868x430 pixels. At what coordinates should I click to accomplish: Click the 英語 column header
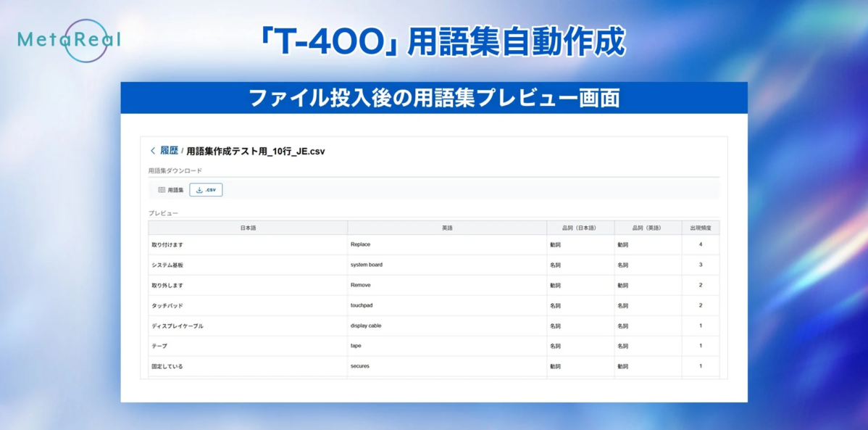point(447,227)
